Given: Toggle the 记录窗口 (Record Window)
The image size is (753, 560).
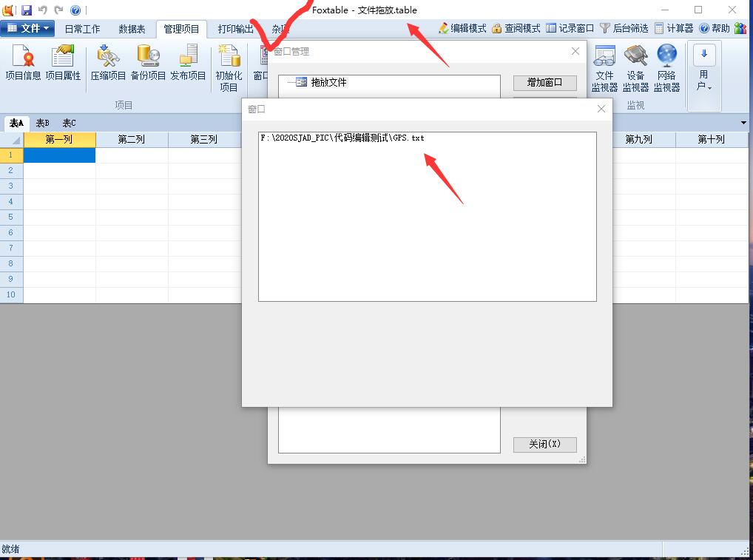Looking at the screenshot, I should point(570,28).
